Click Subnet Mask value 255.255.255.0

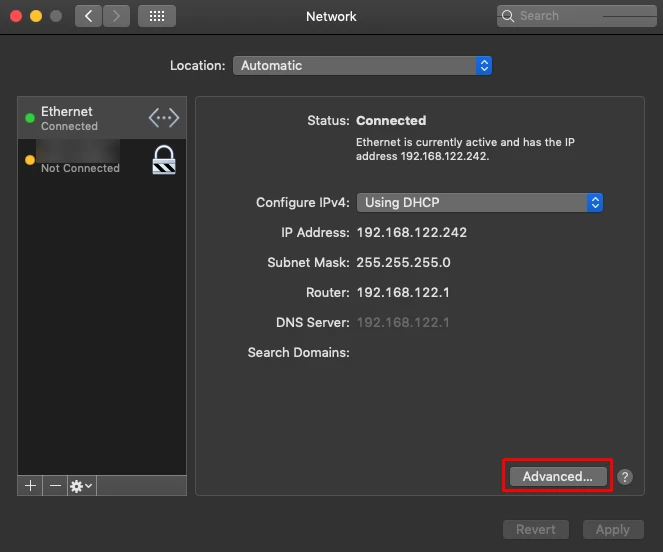(403, 262)
